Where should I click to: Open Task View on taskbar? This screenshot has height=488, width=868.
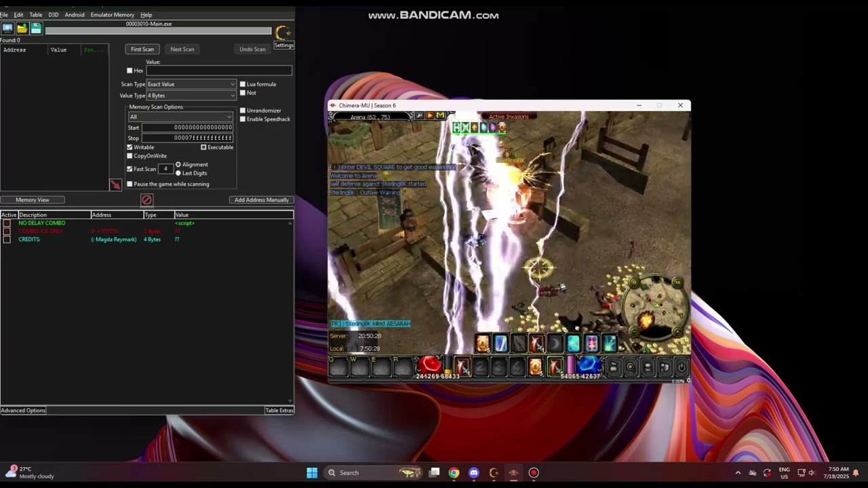tap(435, 472)
